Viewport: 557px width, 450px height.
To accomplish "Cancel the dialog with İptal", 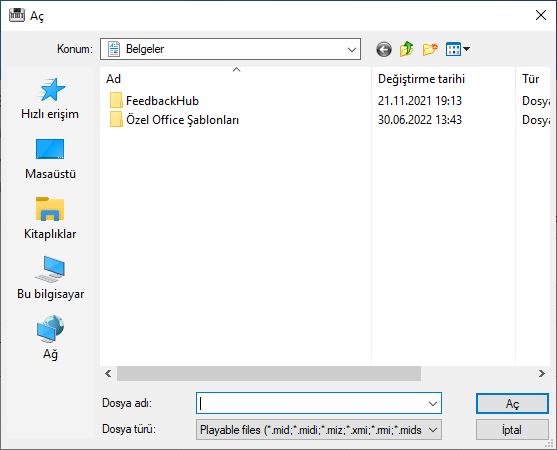I will click(x=512, y=430).
